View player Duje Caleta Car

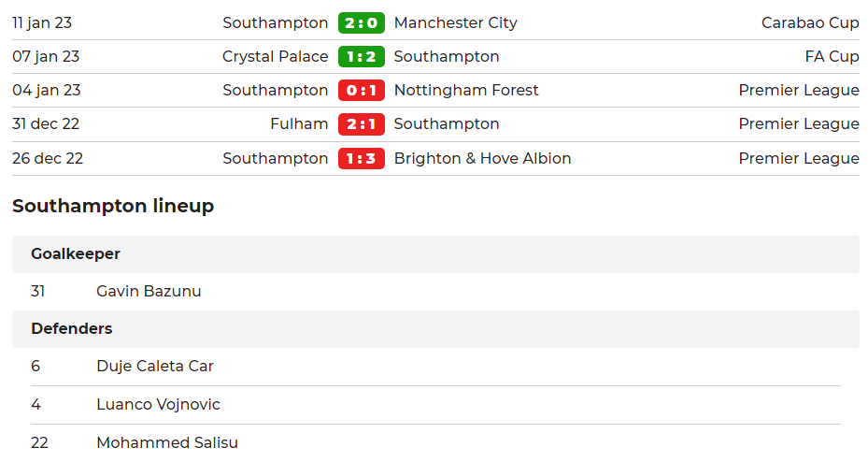155,367
